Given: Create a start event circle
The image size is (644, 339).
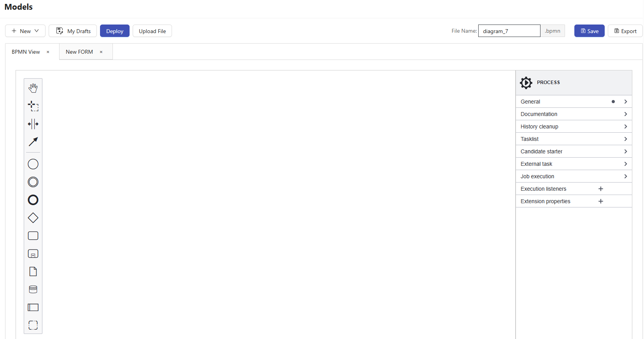Looking at the screenshot, I should pos(33,164).
